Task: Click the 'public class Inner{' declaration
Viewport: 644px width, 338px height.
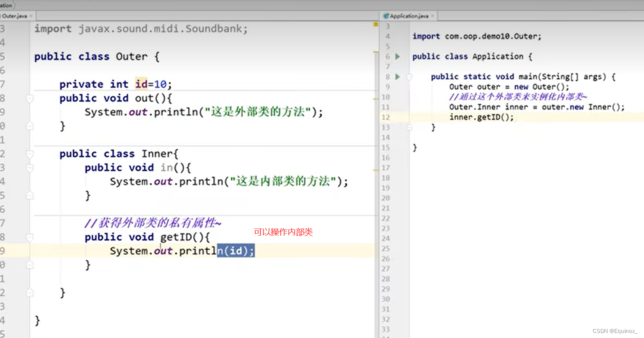Action: point(119,154)
